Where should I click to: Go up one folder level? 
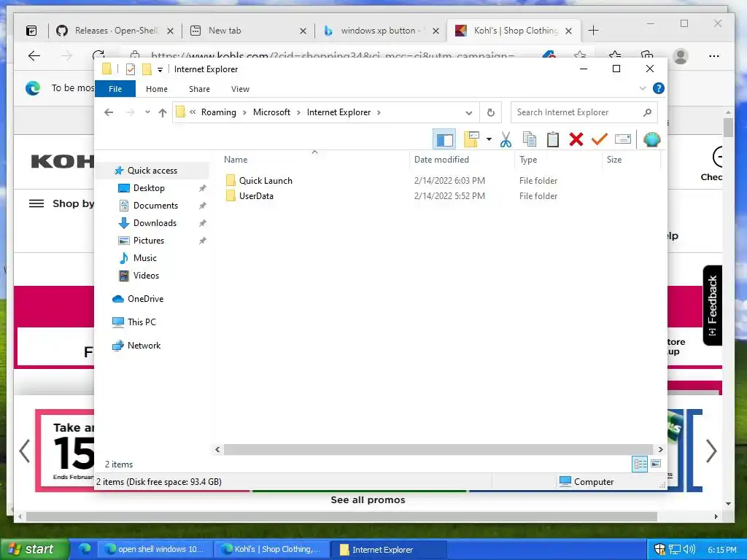163,113
